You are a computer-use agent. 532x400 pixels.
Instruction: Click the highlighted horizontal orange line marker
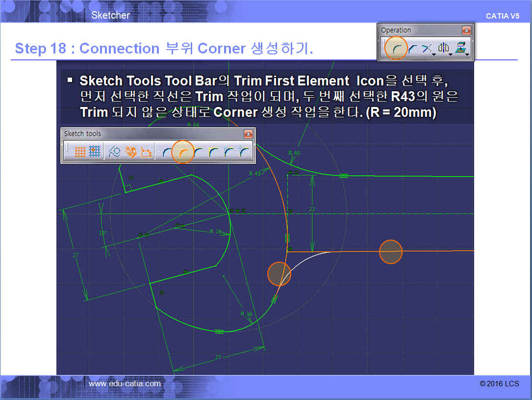point(391,252)
